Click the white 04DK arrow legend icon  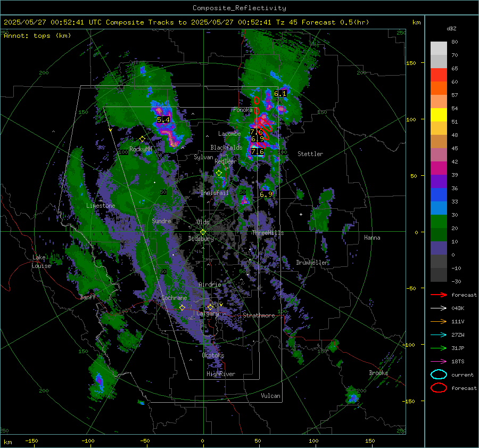tap(439, 308)
